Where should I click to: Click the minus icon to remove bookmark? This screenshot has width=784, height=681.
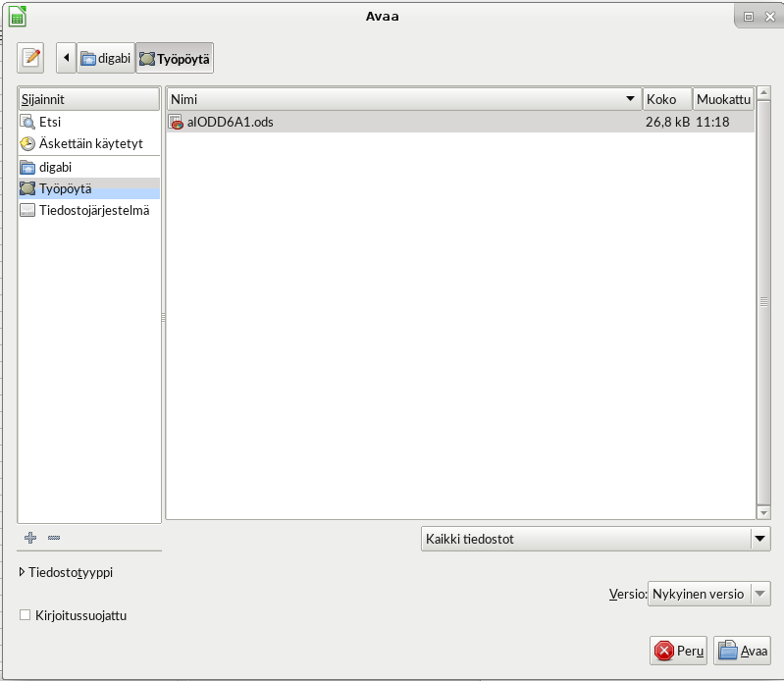54,538
